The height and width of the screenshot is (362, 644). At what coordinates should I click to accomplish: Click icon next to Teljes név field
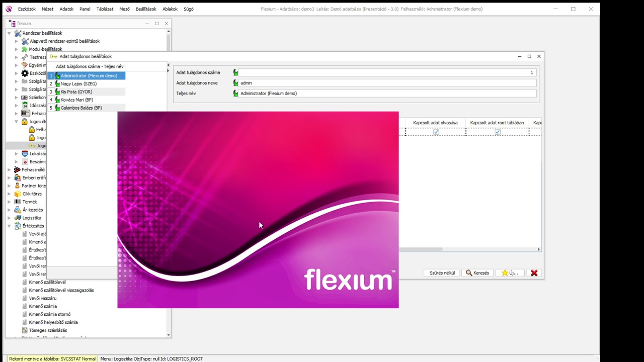[235, 94]
